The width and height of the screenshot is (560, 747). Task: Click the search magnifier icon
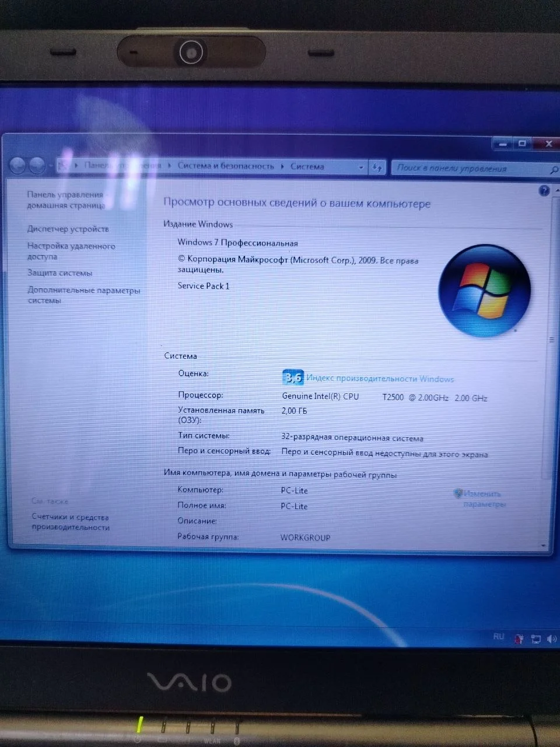tap(553, 170)
